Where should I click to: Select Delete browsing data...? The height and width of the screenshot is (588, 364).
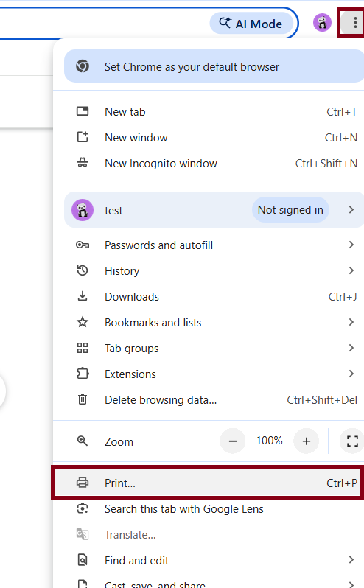(209, 400)
